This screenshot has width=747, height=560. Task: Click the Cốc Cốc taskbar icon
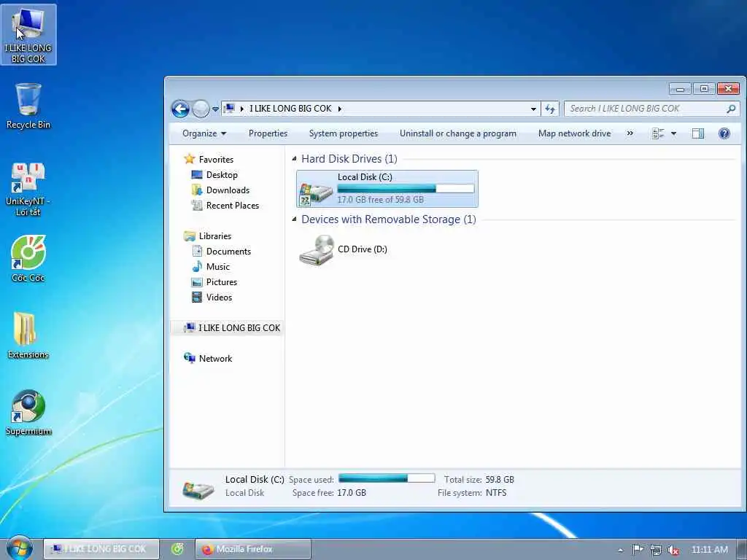(x=177, y=549)
